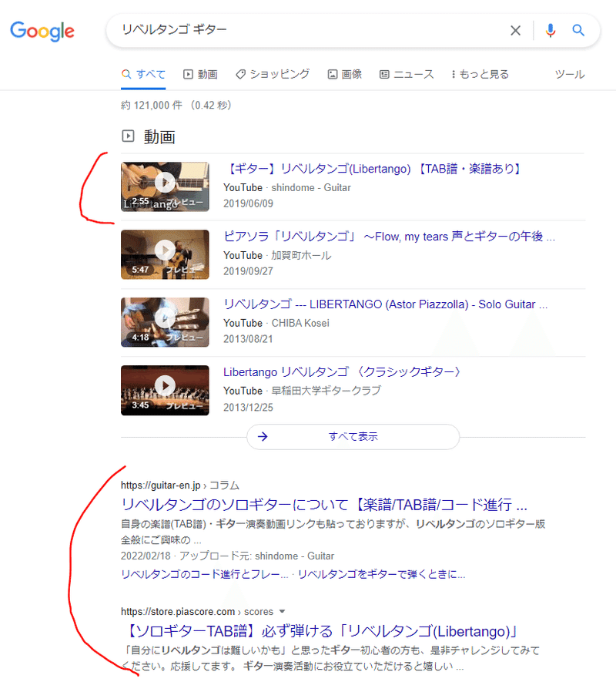Screen dimensions: 616x682
Task: Click the arrow icon in すべて表示 button
Action: (x=263, y=437)
